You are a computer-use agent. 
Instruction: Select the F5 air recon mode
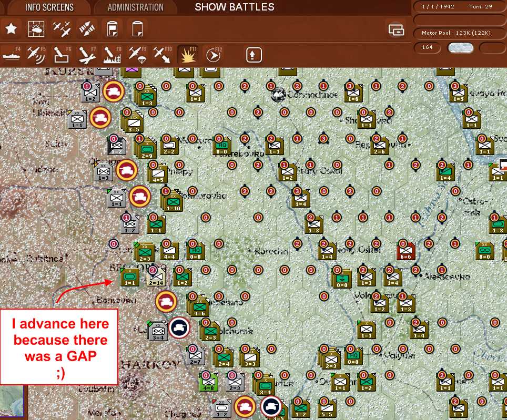point(36,55)
